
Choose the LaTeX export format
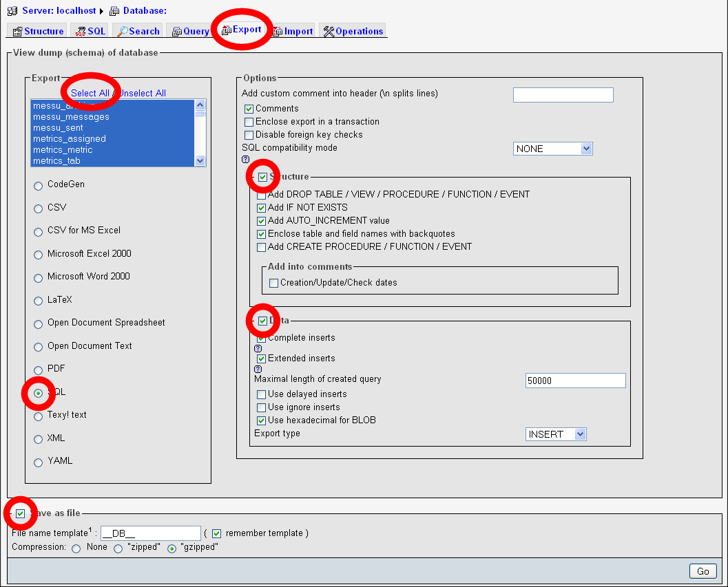click(x=38, y=301)
